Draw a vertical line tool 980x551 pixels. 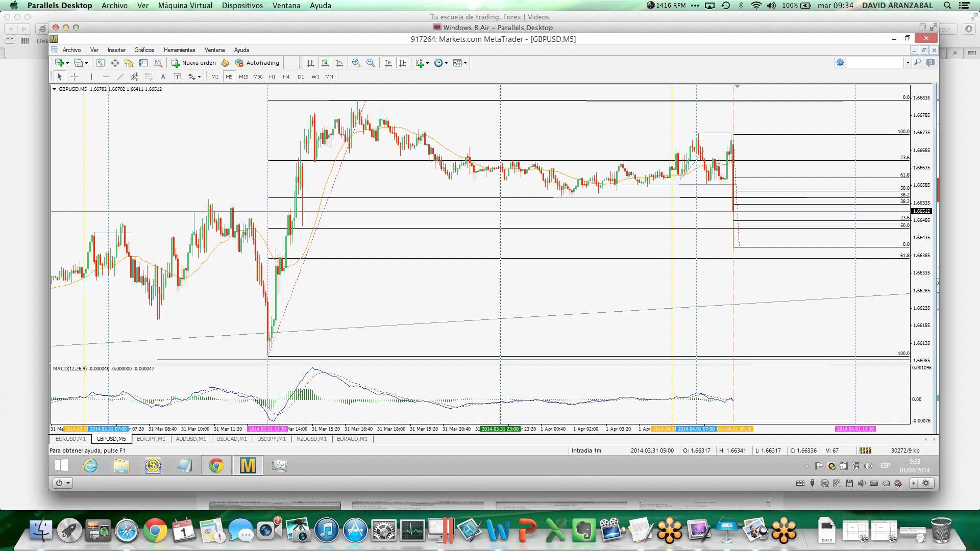click(x=92, y=77)
